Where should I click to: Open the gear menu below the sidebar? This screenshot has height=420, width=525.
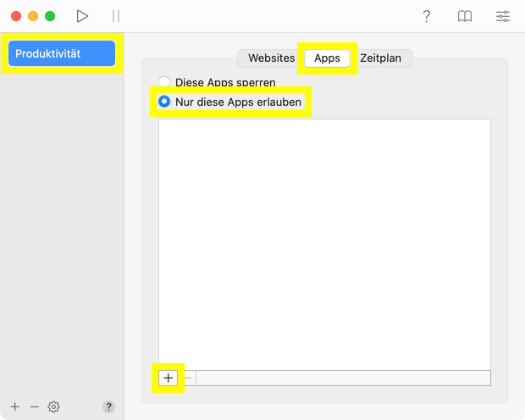pos(54,407)
